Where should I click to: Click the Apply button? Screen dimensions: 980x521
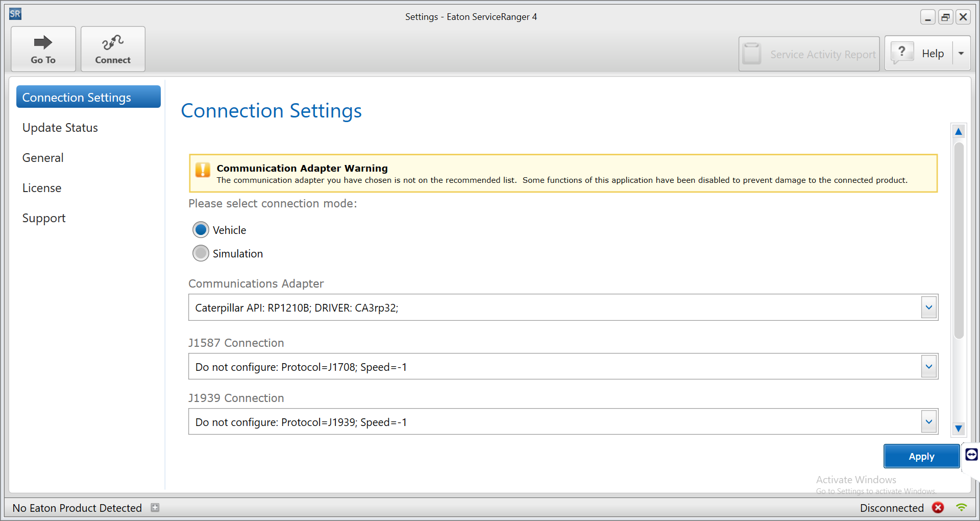[921, 456]
